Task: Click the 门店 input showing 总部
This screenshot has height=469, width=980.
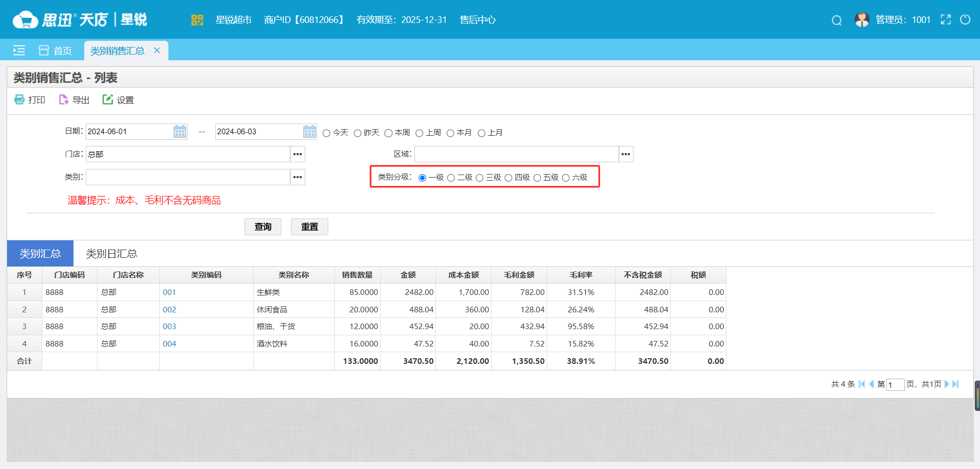Action: click(x=188, y=154)
